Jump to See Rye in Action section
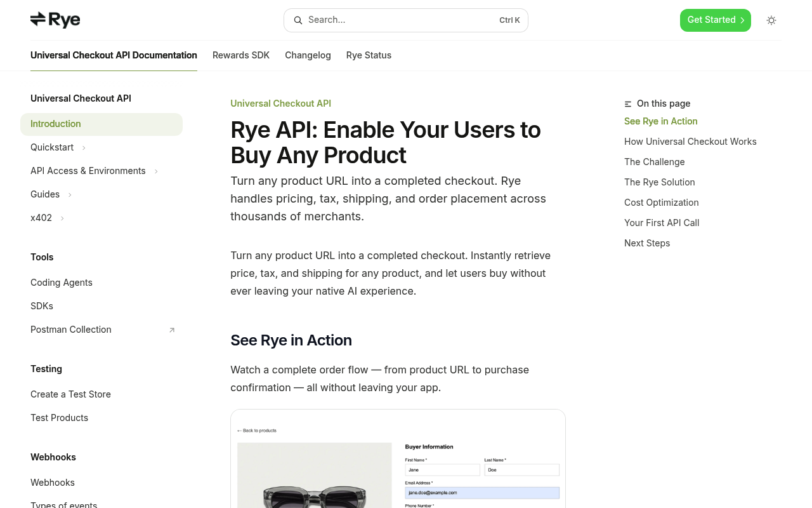The width and height of the screenshot is (812, 508). [x=661, y=121]
